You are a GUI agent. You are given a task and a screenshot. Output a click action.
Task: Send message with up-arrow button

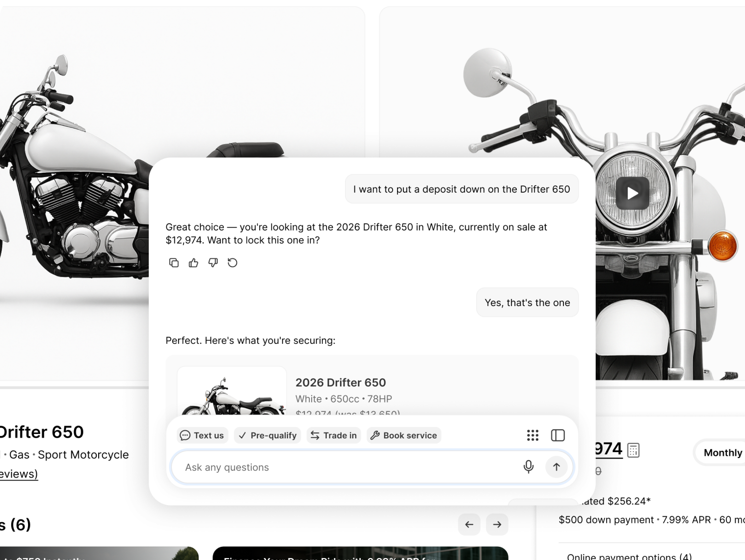click(x=556, y=467)
